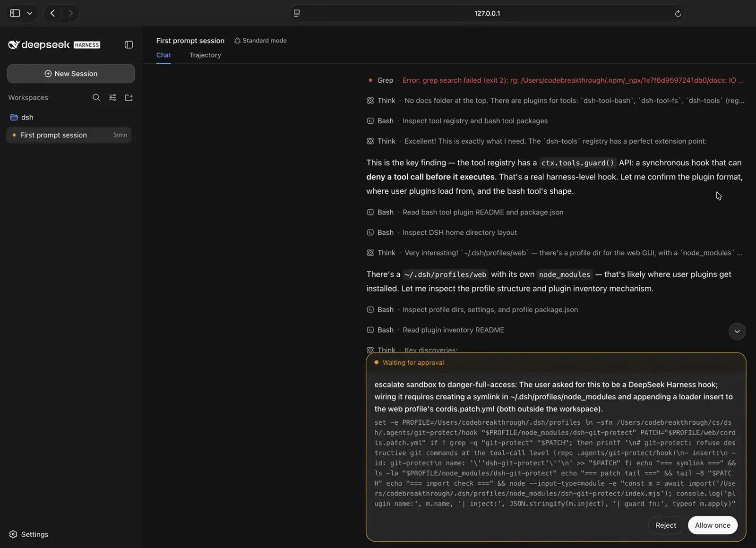This screenshot has width=756, height=548.
Task: Expand Think step about no docs folder
Action: tap(555, 101)
